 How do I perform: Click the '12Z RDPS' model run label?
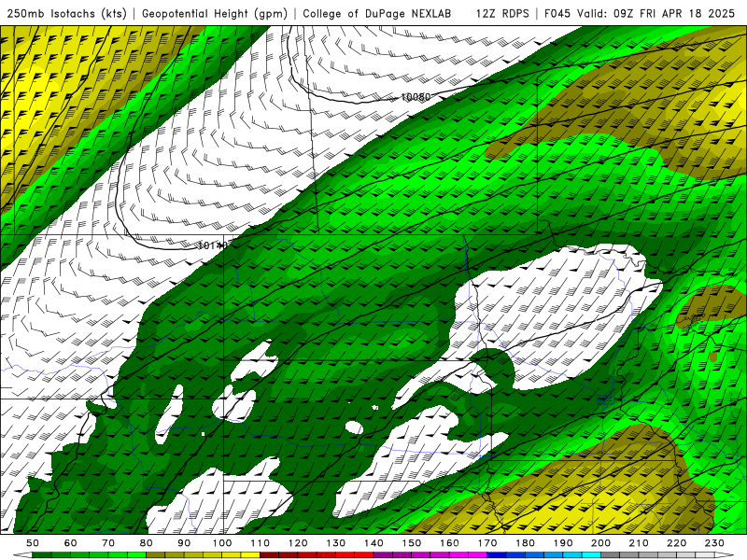502,13
